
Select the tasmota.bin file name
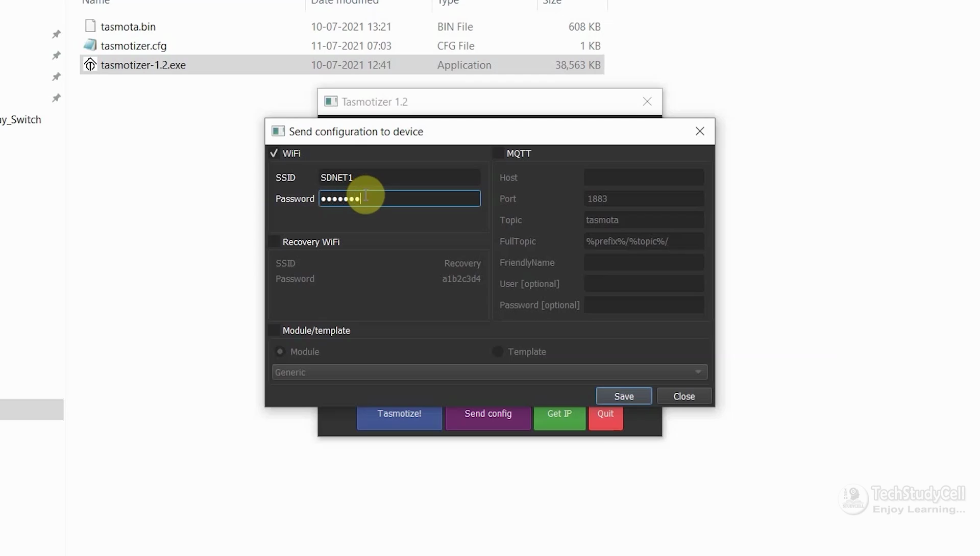(x=128, y=27)
